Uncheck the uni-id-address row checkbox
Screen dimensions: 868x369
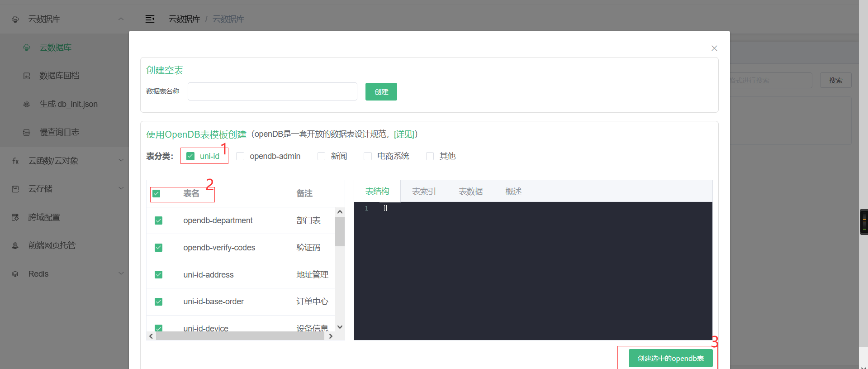[158, 275]
